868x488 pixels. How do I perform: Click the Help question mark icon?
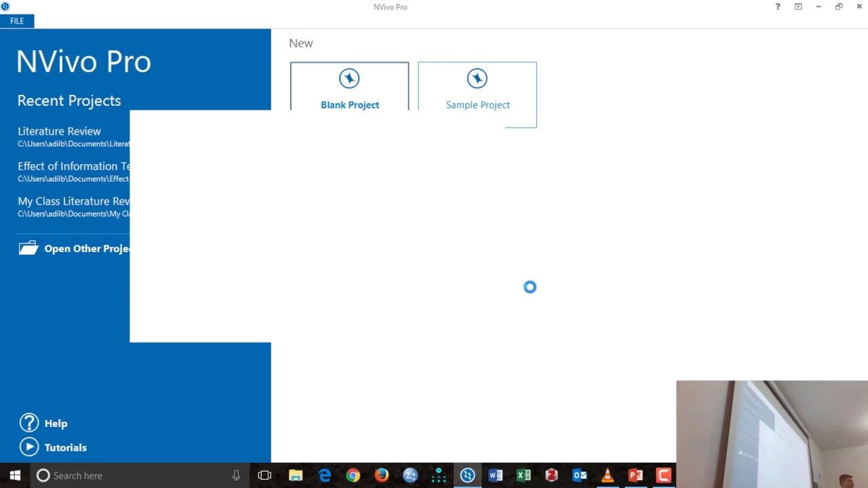point(29,423)
